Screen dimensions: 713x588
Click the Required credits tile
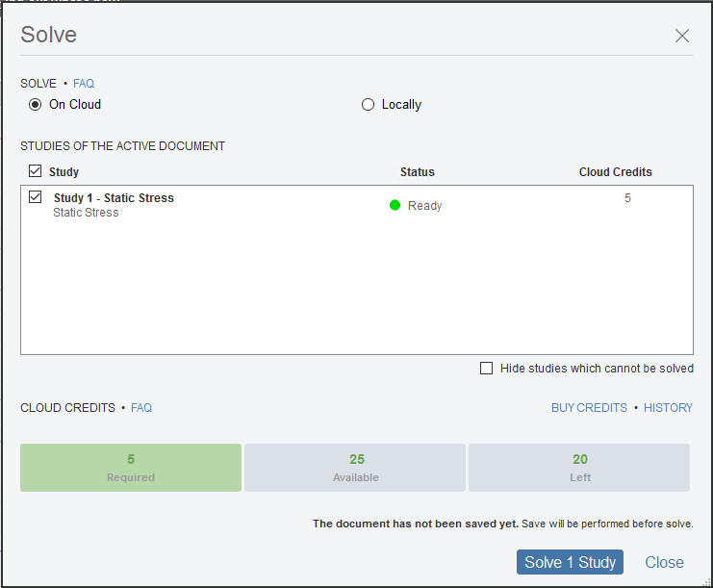(131, 468)
